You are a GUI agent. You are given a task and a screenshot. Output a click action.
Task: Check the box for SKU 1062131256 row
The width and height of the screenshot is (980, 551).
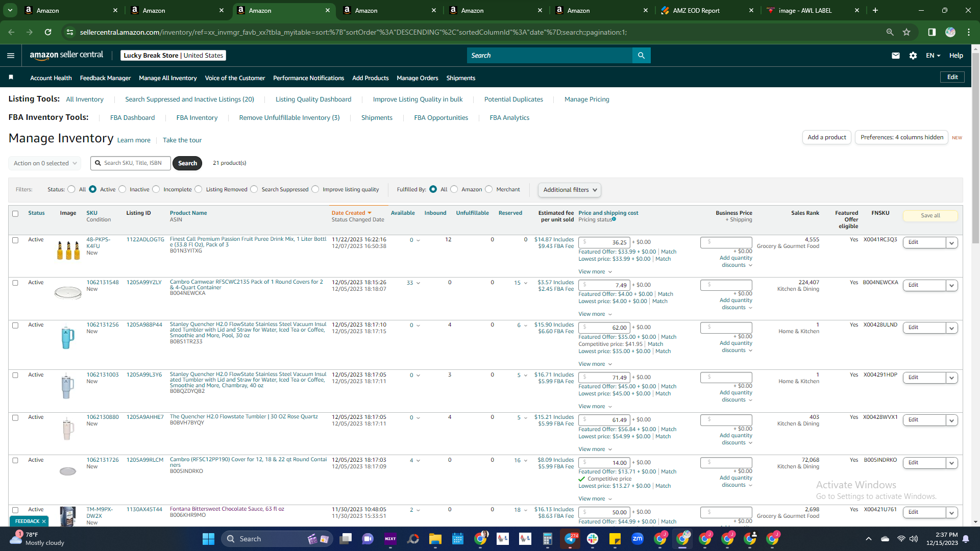[15, 325]
